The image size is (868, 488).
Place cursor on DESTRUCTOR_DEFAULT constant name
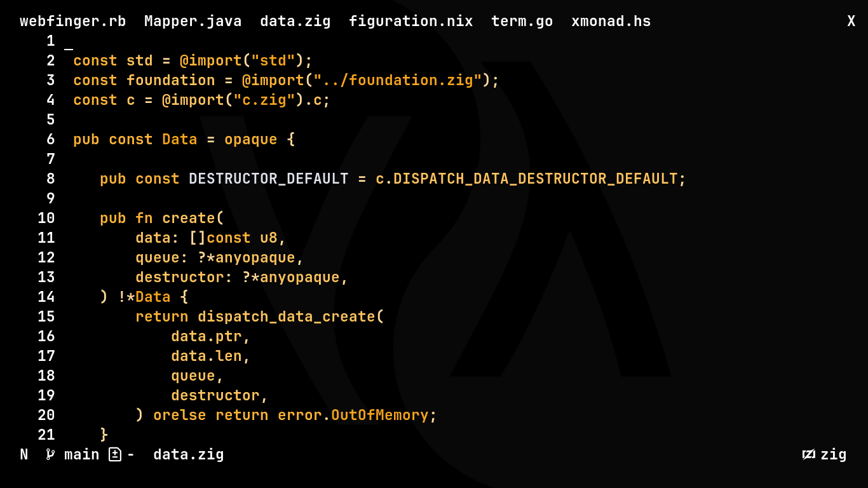tap(268, 179)
